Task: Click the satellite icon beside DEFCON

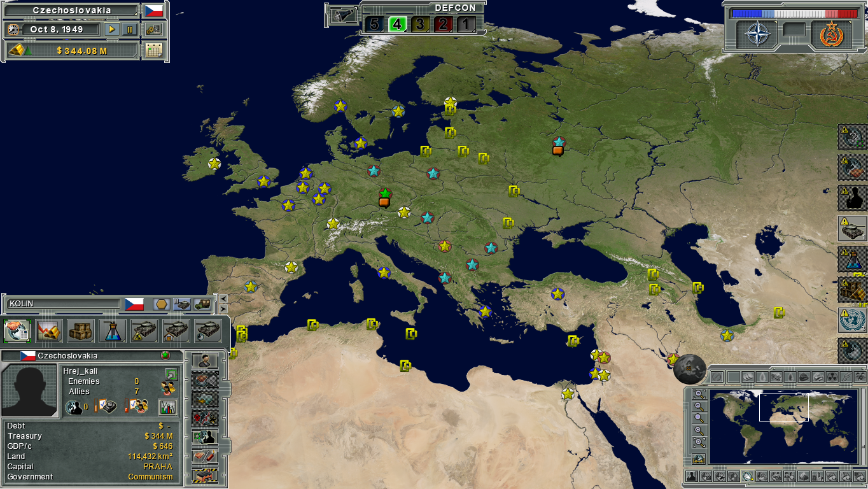Action: coord(343,15)
